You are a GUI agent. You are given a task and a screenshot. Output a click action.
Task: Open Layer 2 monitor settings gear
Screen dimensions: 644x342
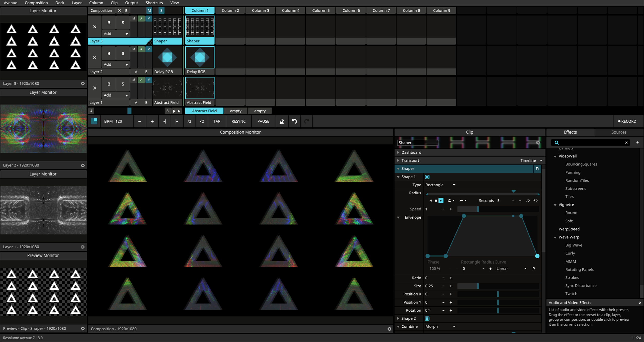83,165
